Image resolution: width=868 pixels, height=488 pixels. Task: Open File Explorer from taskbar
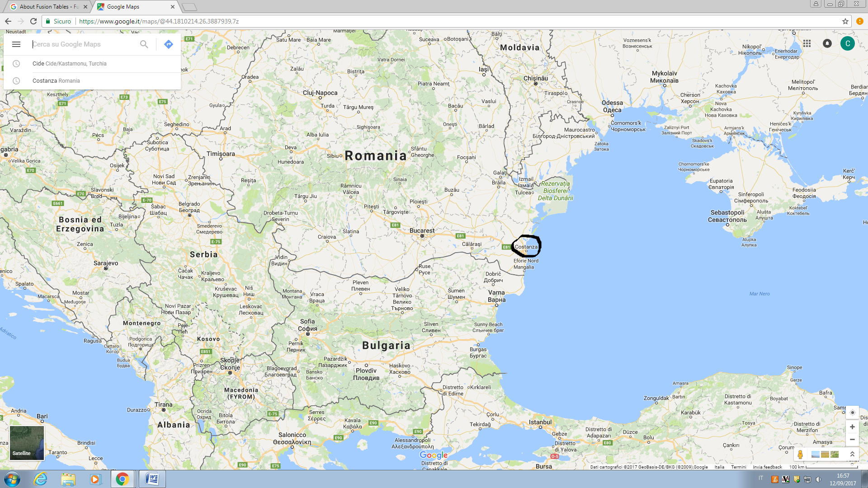coord(68,479)
